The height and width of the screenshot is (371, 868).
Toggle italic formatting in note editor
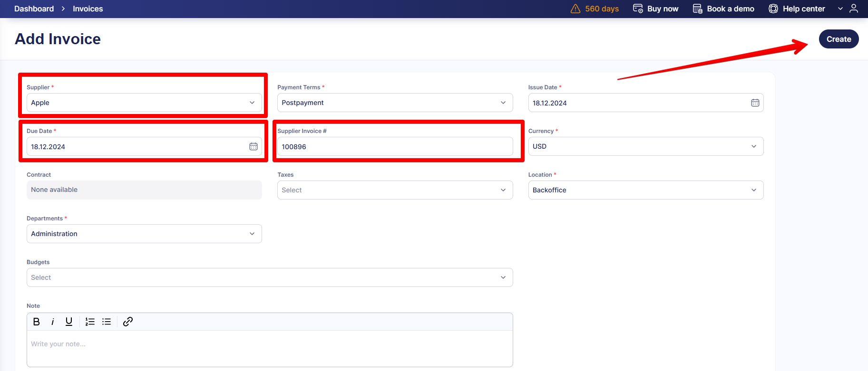53,322
